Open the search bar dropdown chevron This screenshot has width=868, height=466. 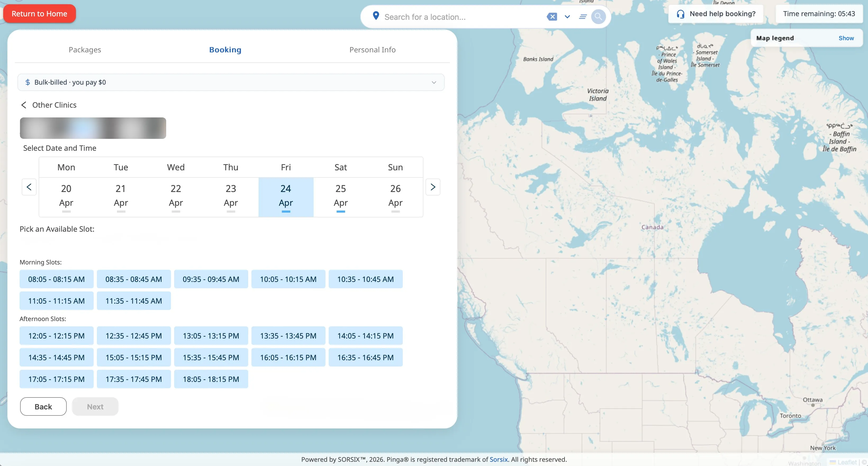pyautogui.click(x=567, y=16)
